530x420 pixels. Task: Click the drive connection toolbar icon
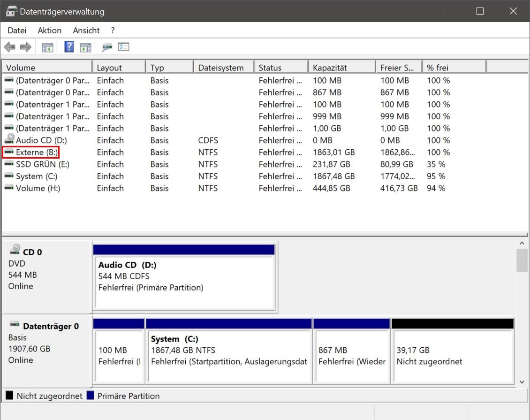(107, 47)
